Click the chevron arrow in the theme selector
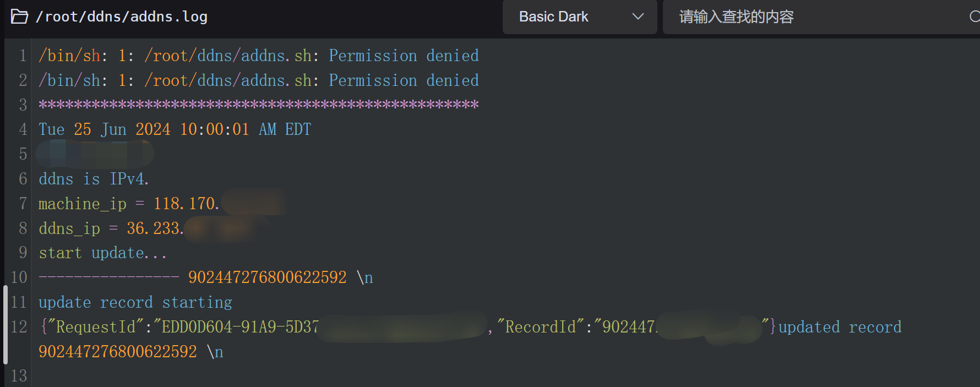Viewport: 980px width, 387px height. click(x=638, y=17)
